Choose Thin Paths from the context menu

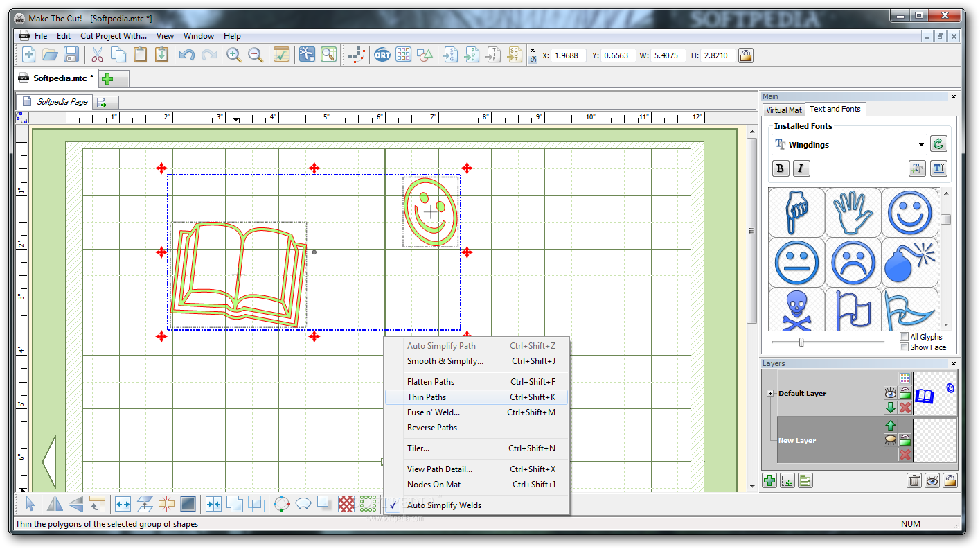(476, 397)
